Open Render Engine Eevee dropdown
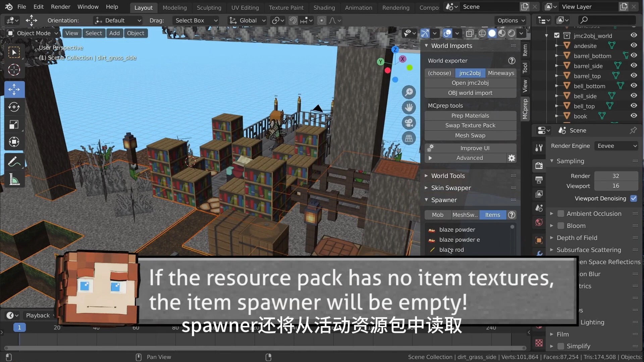 [x=616, y=146]
